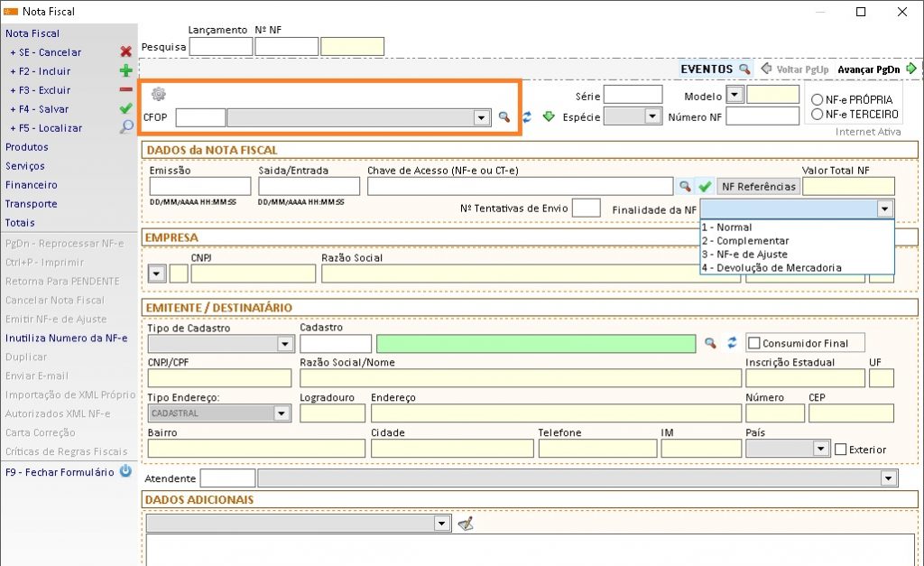This screenshot has height=566, width=924.
Task: Click Avançar PgDn to go forward
Action: (870, 69)
